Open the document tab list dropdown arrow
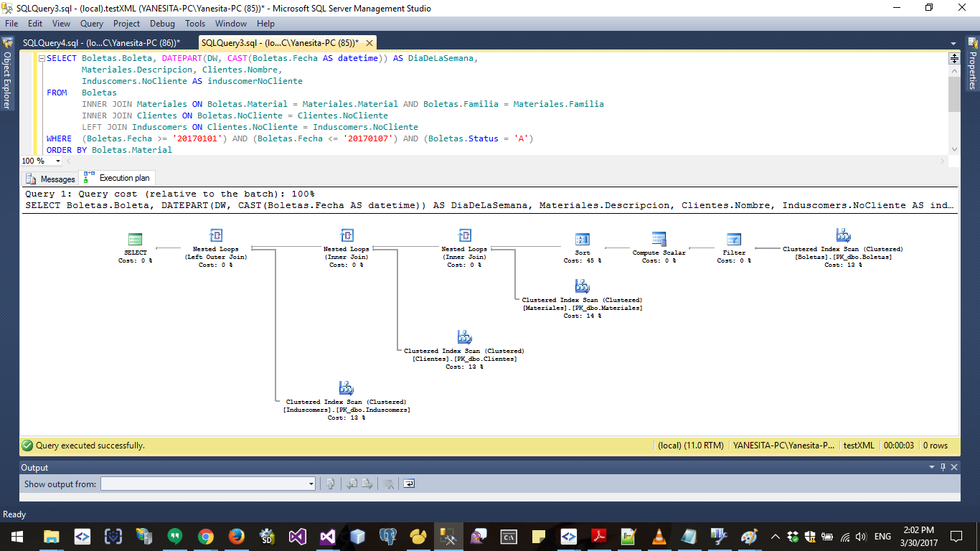The height and width of the screenshot is (551, 980). (953, 44)
